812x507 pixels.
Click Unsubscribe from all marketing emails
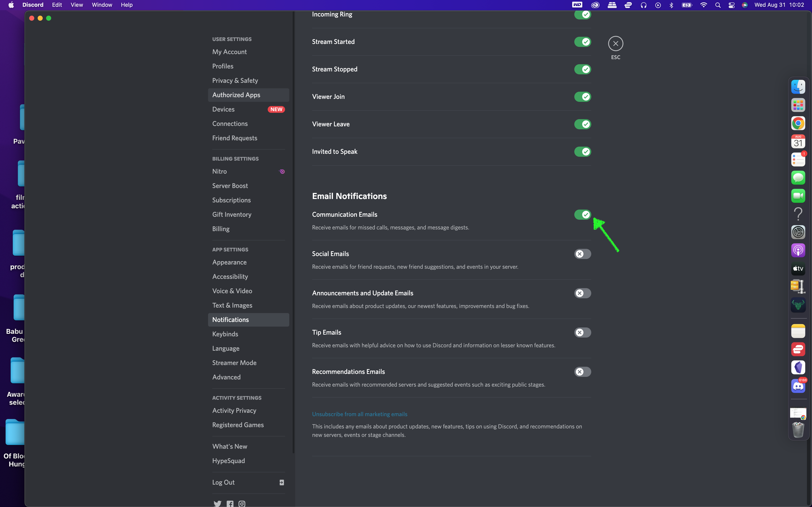360,414
